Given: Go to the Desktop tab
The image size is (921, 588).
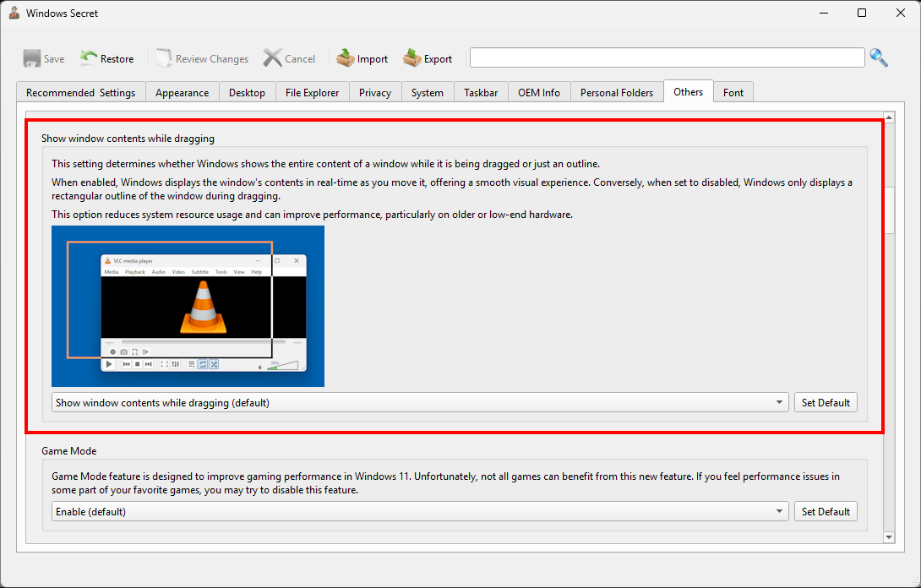Looking at the screenshot, I should click(x=248, y=92).
